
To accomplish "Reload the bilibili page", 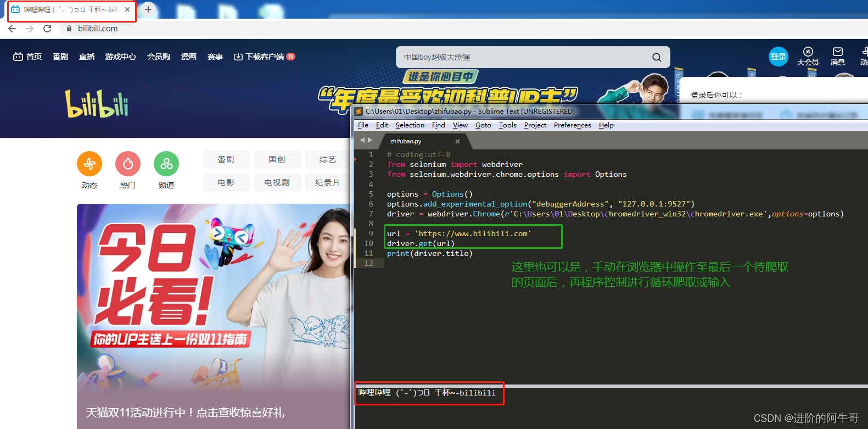I will (x=47, y=29).
